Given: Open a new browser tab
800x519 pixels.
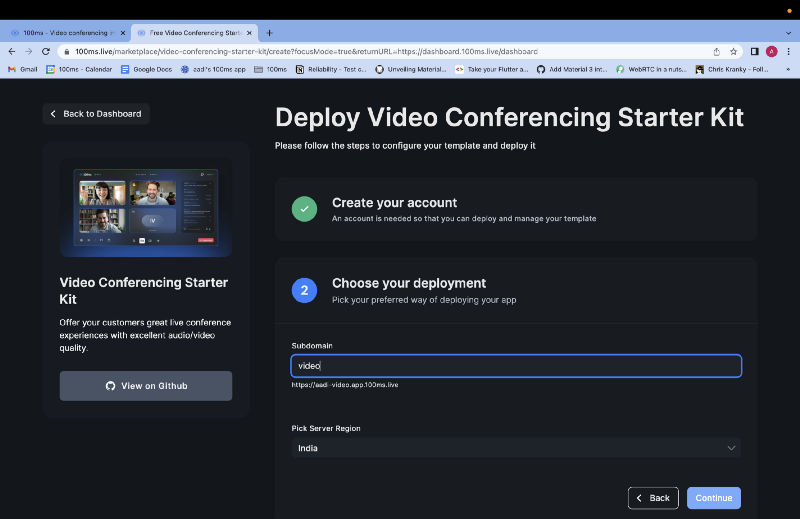Looking at the screenshot, I should (x=269, y=33).
